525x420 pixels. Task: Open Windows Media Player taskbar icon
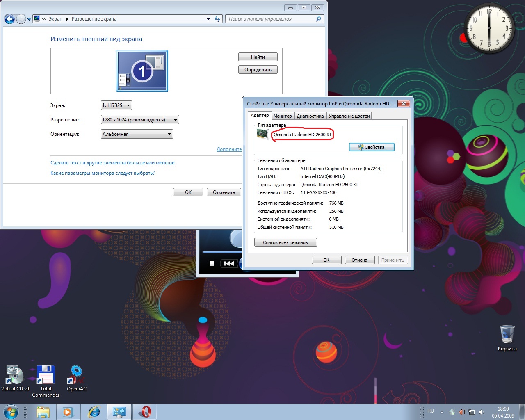pos(68,412)
